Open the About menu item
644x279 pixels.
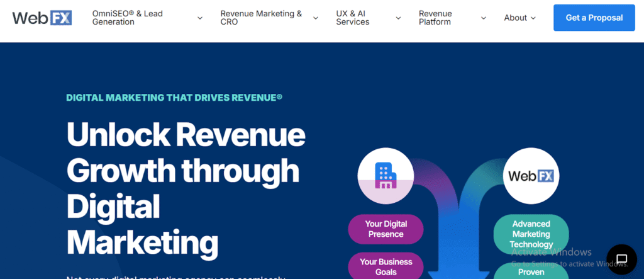click(515, 18)
